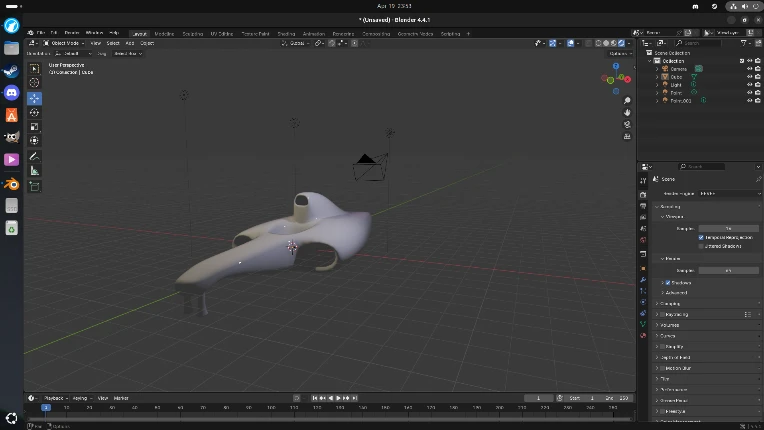Enable the Motion Blur checkbox
This screenshot has height=430, width=764.
tap(662, 368)
